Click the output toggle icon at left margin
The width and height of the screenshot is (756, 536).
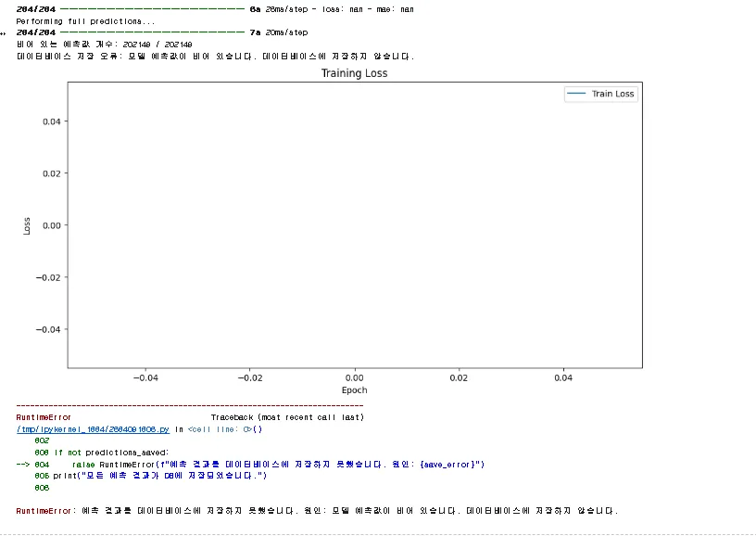tap(4, 33)
